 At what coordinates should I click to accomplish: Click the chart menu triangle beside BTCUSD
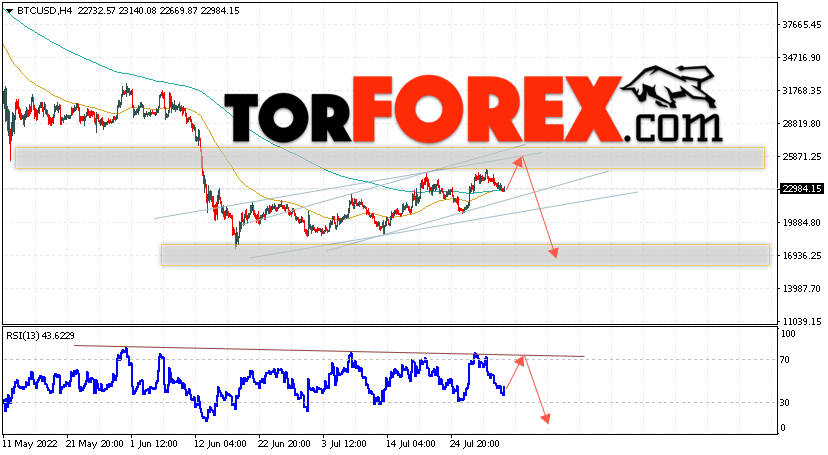tap(10, 11)
